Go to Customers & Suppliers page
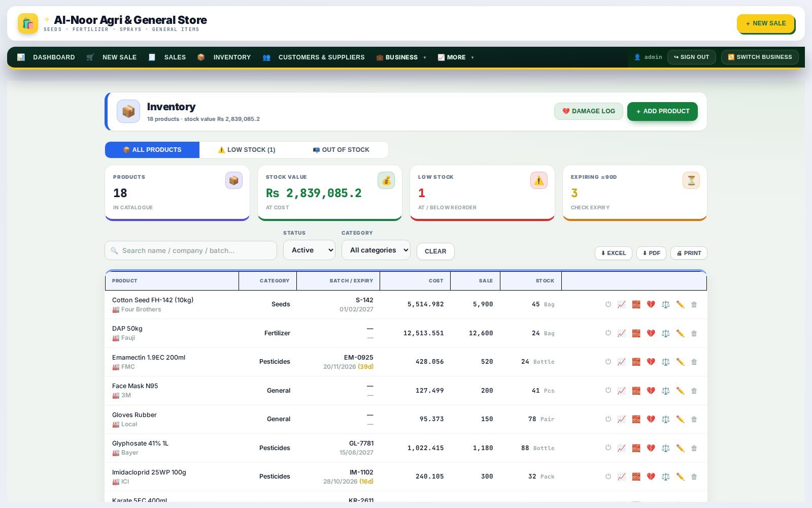The height and width of the screenshot is (508, 812). (x=314, y=57)
